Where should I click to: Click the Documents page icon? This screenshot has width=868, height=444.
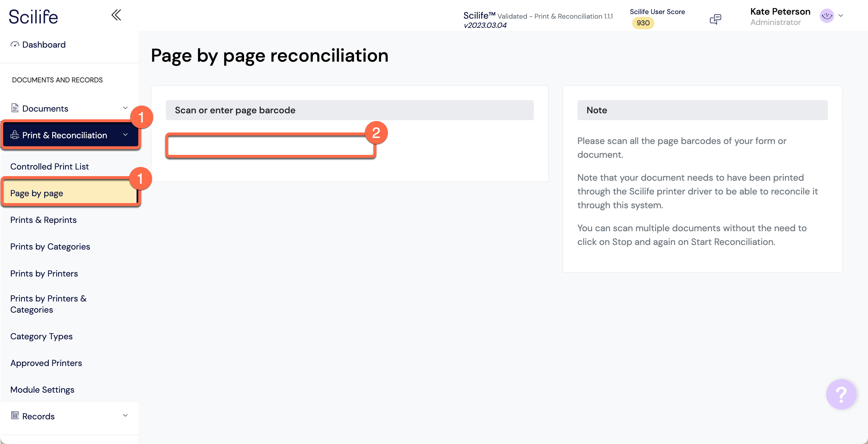pyautogui.click(x=15, y=108)
